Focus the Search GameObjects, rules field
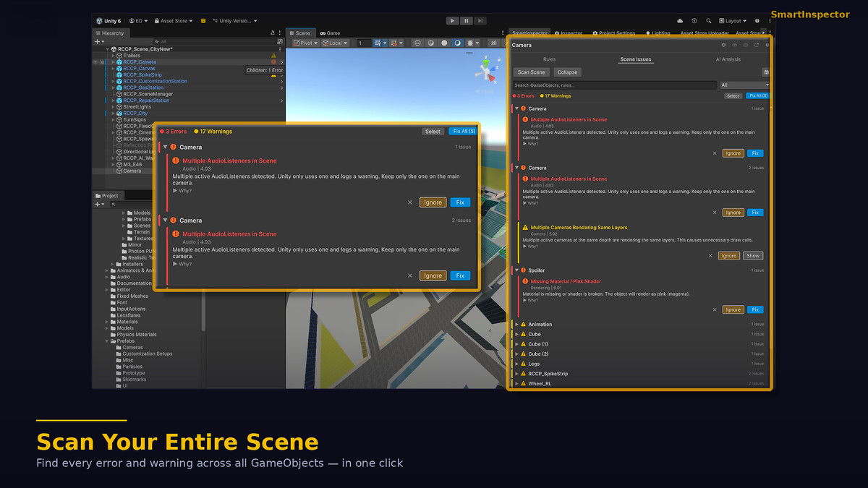This screenshot has height=488, width=868. (614, 85)
